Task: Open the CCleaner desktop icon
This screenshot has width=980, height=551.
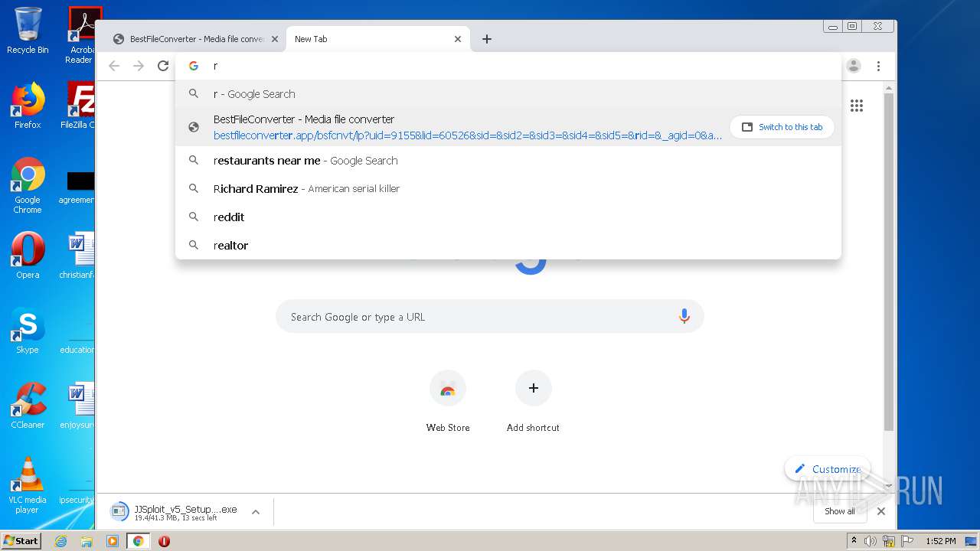Action: tap(28, 406)
